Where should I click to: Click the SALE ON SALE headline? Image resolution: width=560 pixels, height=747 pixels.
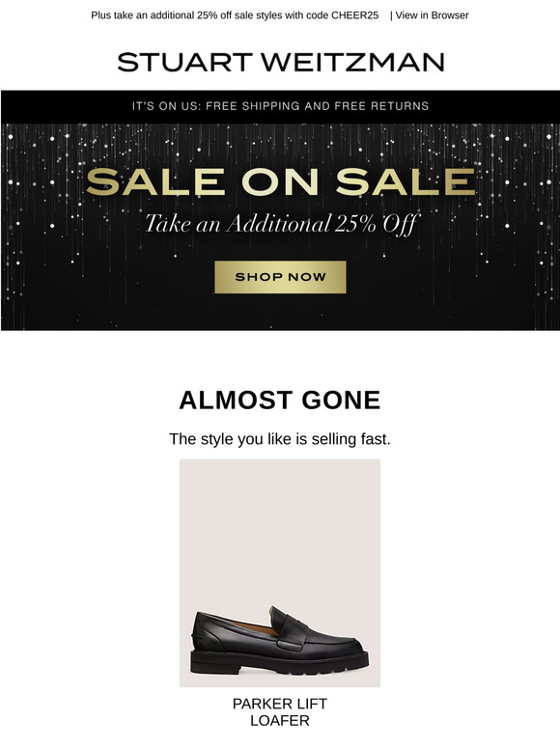tap(280, 182)
